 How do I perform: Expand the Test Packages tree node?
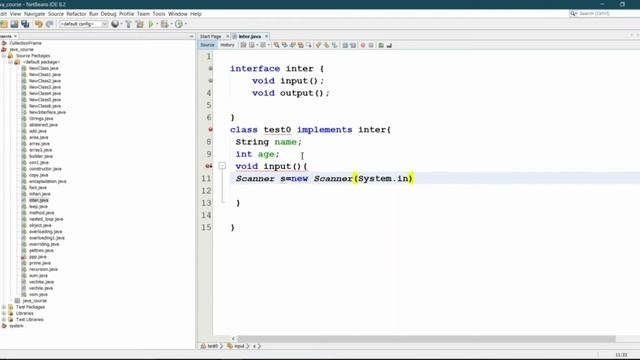(4, 307)
